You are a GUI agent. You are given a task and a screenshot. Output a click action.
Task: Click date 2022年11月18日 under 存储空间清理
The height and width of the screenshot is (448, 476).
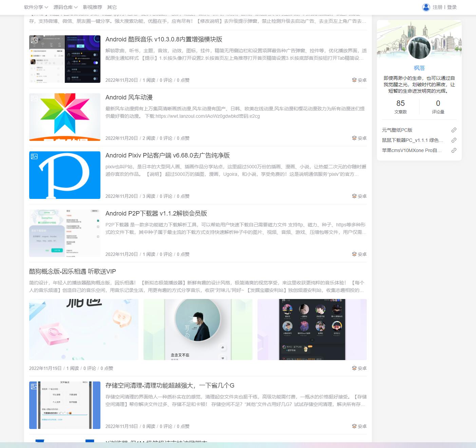[122, 426]
